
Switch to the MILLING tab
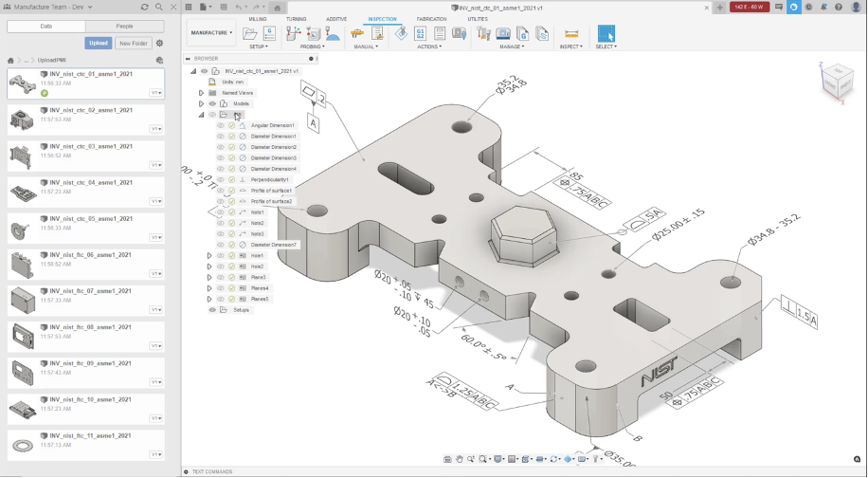[257, 19]
